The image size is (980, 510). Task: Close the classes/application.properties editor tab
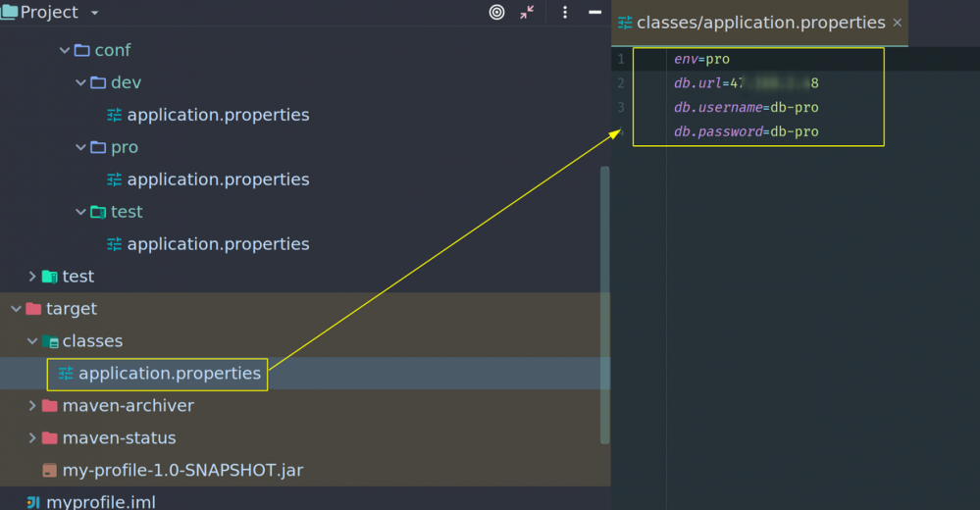pyautogui.click(x=898, y=23)
